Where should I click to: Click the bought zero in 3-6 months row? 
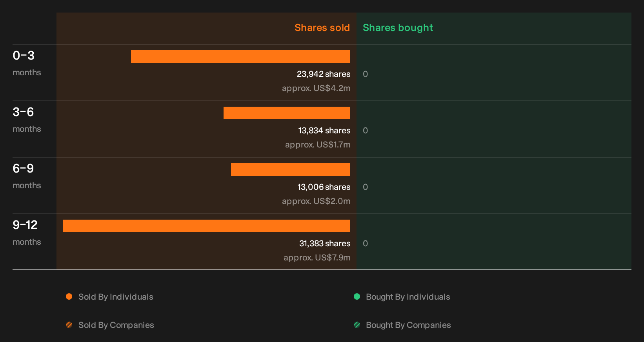(366, 131)
